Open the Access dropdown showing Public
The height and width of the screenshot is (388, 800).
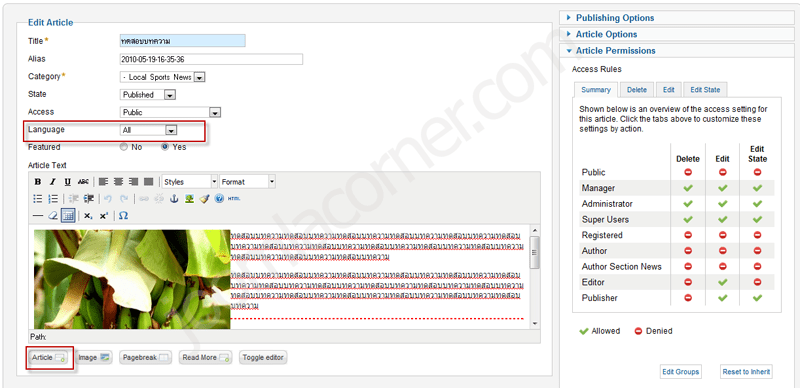[x=170, y=112]
